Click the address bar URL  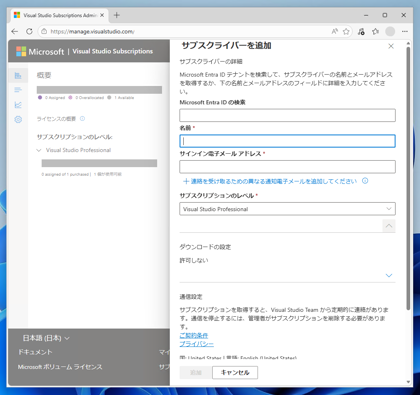[x=93, y=32]
